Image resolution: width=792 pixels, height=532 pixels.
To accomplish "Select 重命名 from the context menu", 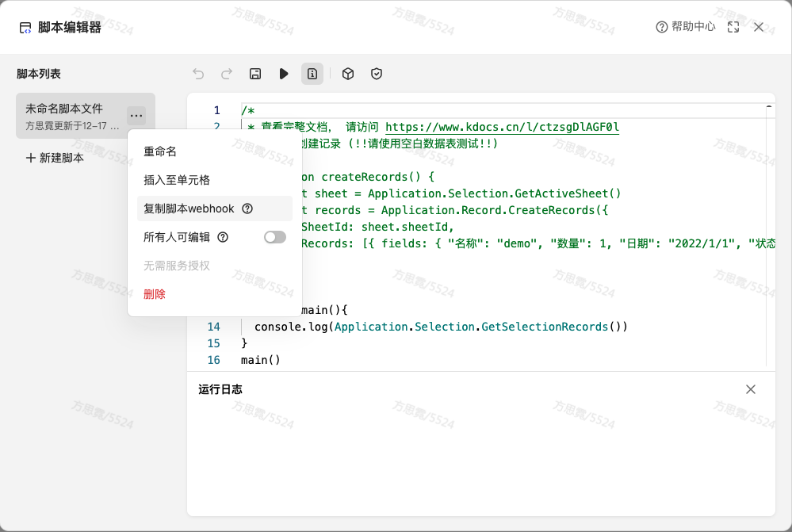I will [x=160, y=151].
